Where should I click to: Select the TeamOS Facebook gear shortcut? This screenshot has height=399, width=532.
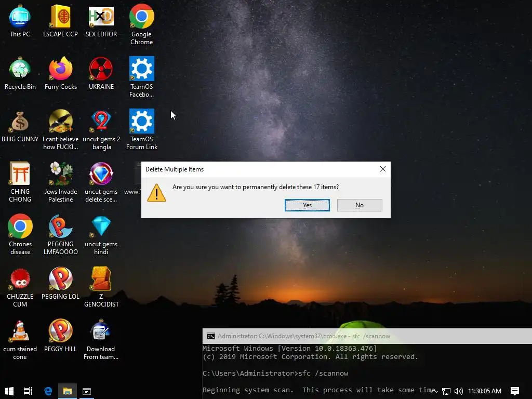click(x=141, y=77)
